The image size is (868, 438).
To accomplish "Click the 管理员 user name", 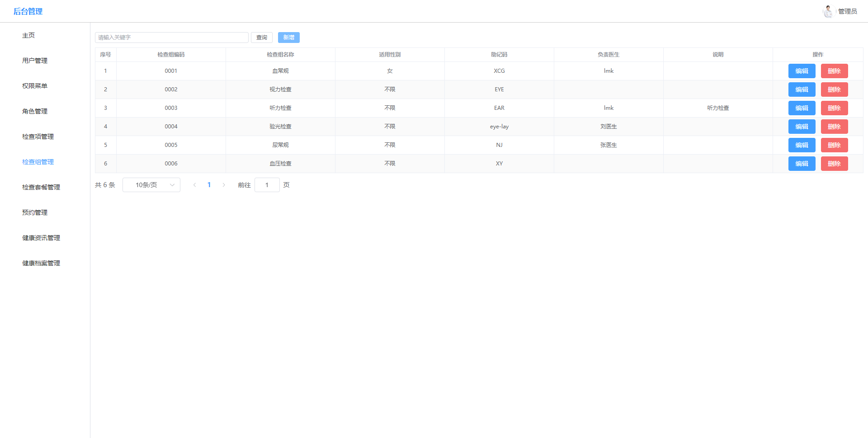I will click(x=848, y=11).
